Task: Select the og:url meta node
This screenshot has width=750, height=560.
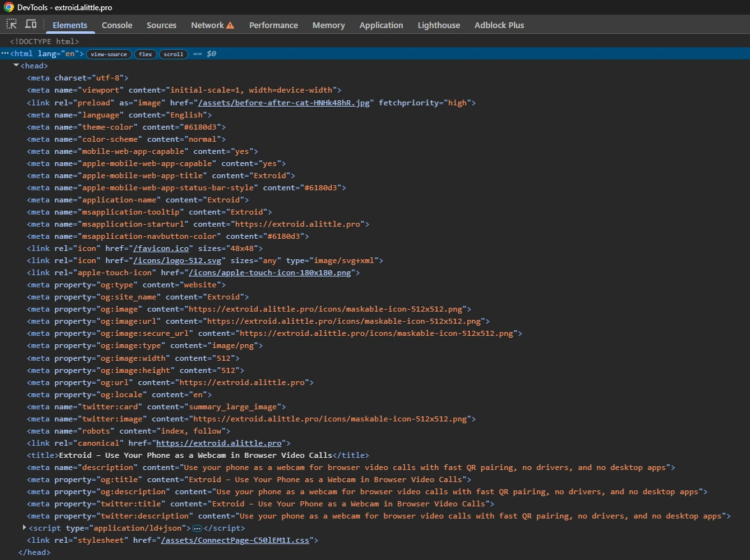Action: point(170,382)
